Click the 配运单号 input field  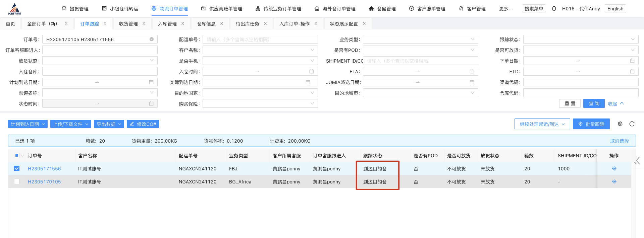pyautogui.click(x=260, y=39)
